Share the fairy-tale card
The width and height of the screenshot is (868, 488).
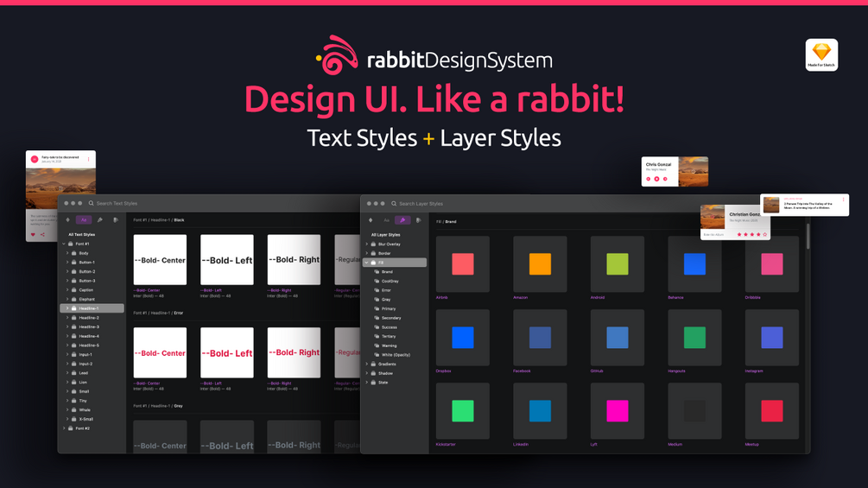[x=42, y=235]
